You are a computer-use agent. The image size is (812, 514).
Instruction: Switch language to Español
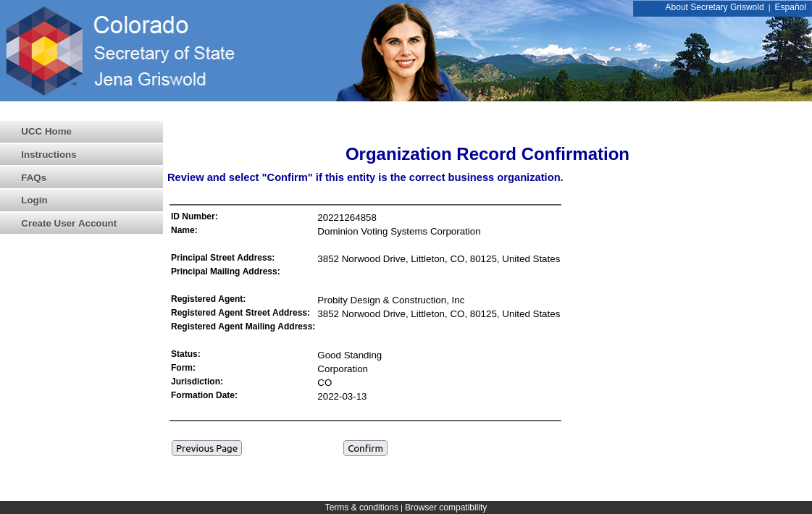pos(790,7)
